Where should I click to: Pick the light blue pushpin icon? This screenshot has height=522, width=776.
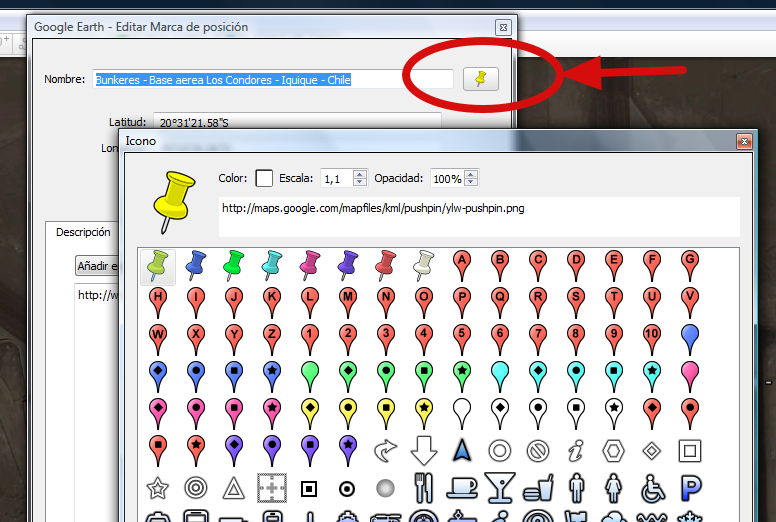[272, 265]
